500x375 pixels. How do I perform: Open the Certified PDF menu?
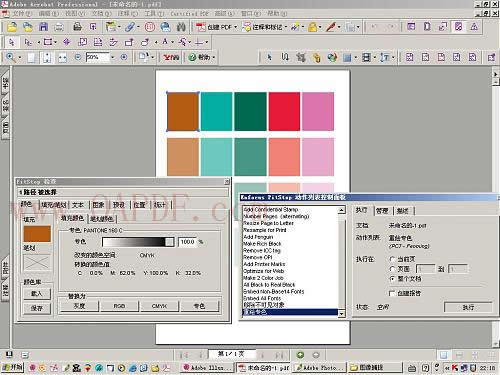(x=189, y=14)
